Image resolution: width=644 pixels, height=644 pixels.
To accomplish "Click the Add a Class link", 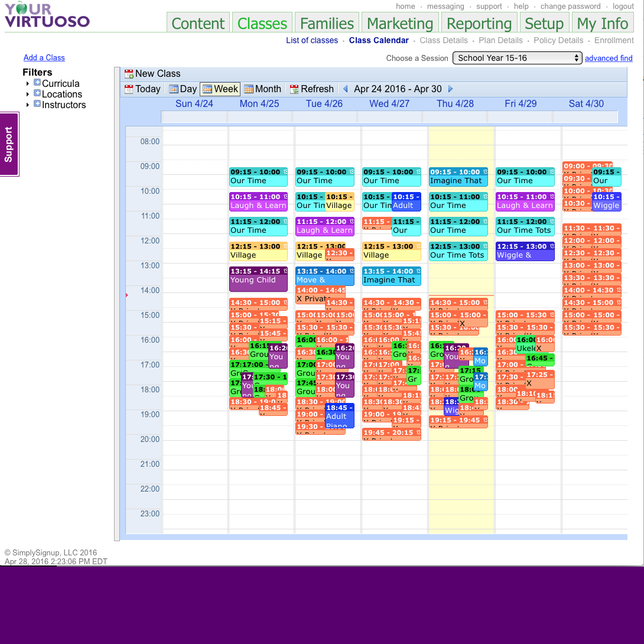I will (x=44, y=57).
